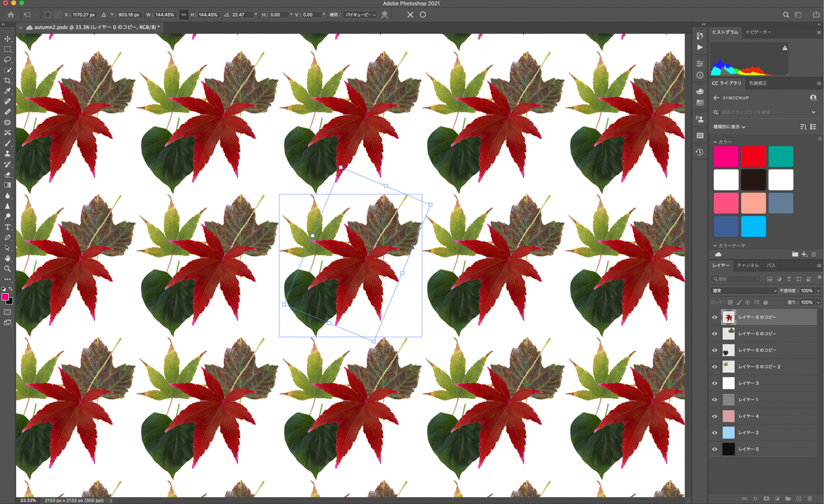Select the レイヤー 3 layer row
Screen dimensions: 824x504
point(764,383)
